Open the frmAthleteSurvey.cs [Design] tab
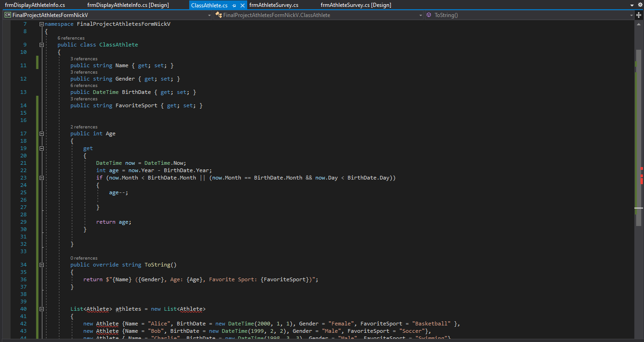 pos(356,5)
